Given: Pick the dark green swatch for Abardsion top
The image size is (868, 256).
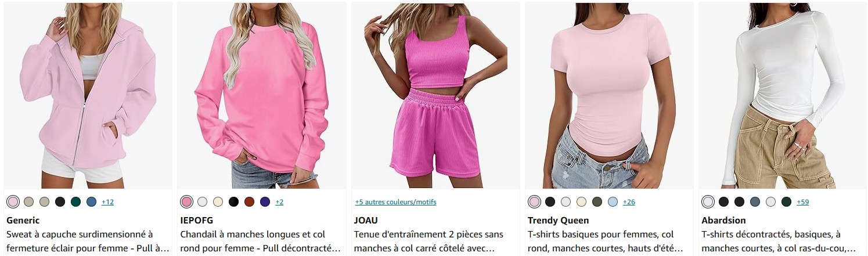Looking at the screenshot, I should coord(786,202).
